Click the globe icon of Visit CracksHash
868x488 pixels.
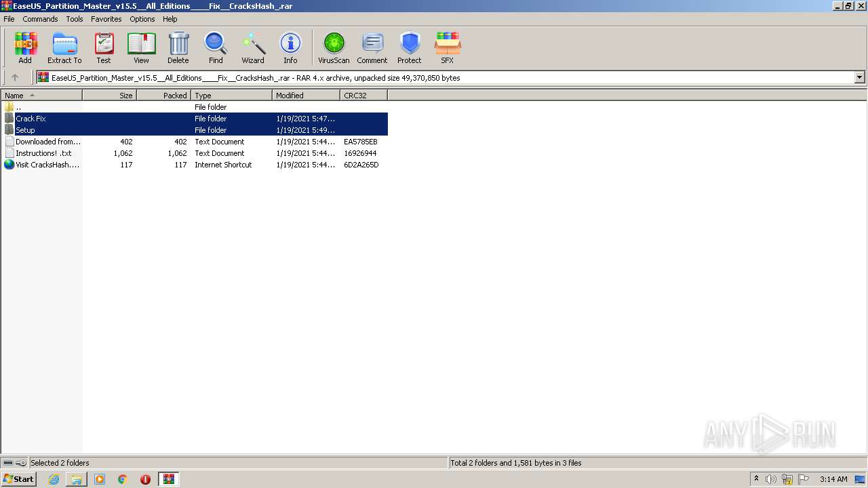[x=9, y=165]
